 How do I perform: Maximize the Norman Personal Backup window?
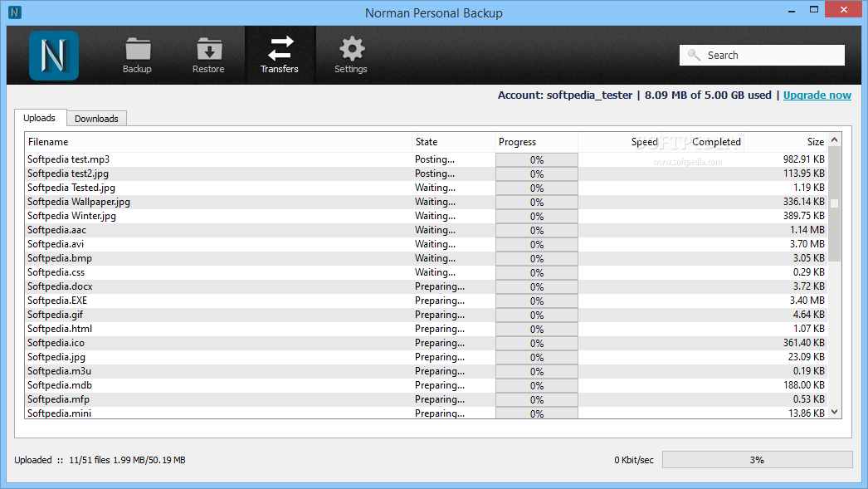(814, 10)
